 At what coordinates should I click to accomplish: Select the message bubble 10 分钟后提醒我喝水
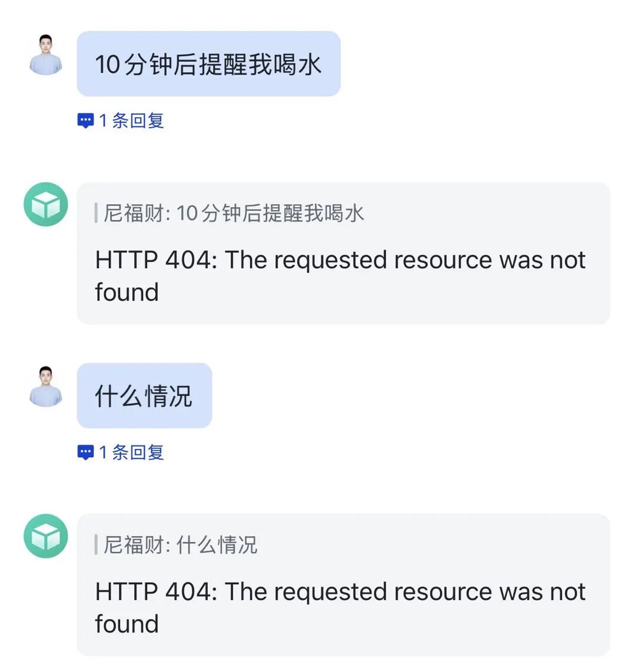tap(209, 64)
